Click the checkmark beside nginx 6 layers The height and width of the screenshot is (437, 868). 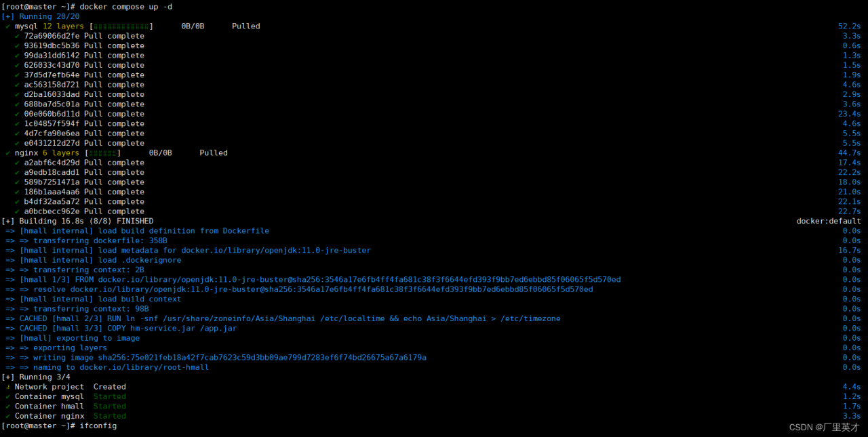click(7, 153)
